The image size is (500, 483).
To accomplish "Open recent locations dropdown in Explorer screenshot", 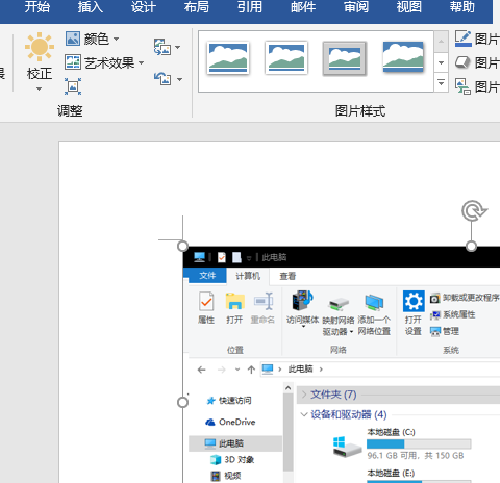I will pos(237,369).
